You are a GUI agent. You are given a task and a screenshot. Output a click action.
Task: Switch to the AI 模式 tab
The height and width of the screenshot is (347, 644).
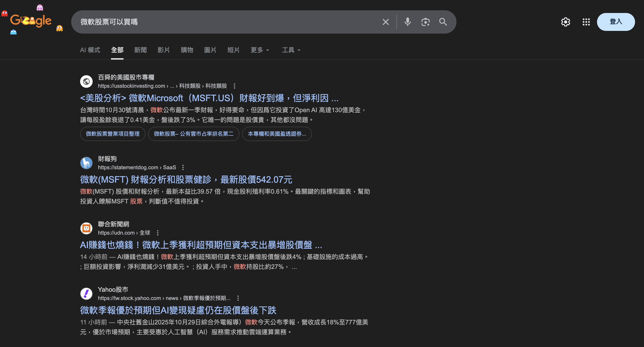coord(90,50)
